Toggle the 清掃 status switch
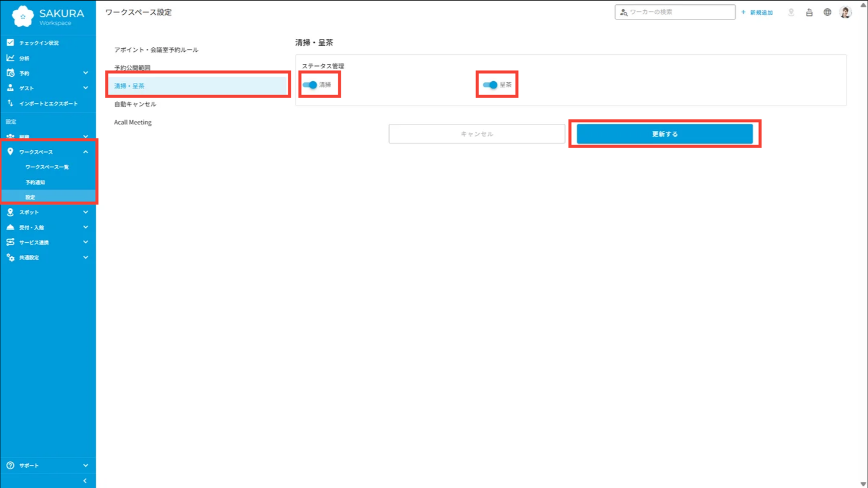868x488 pixels. click(310, 85)
